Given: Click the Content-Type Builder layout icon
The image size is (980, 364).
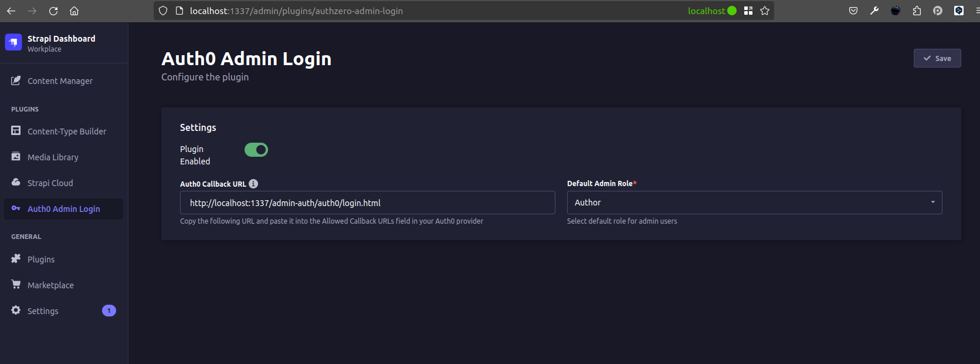Looking at the screenshot, I should (16, 131).
